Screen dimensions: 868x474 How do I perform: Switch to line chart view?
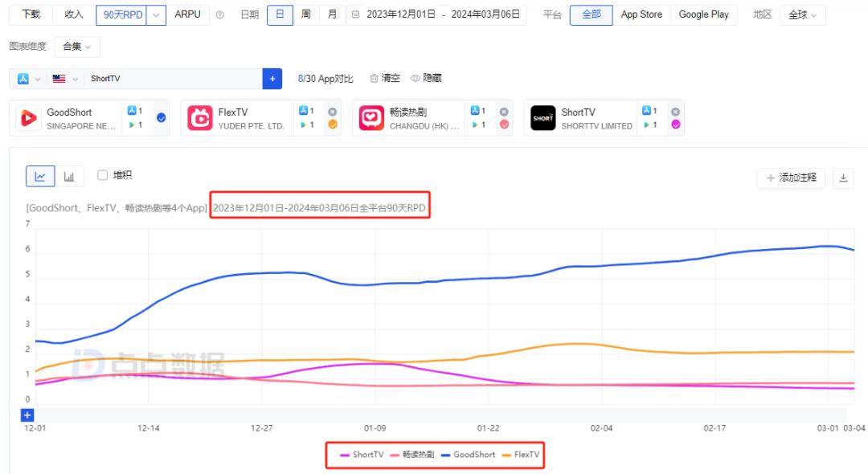[x=40, y=177]
